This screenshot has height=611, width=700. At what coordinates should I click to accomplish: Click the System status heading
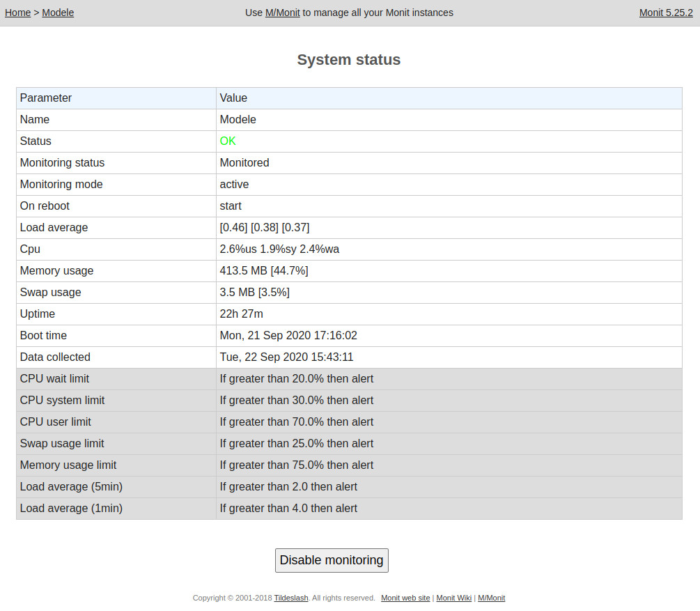(x=348, y=60)
